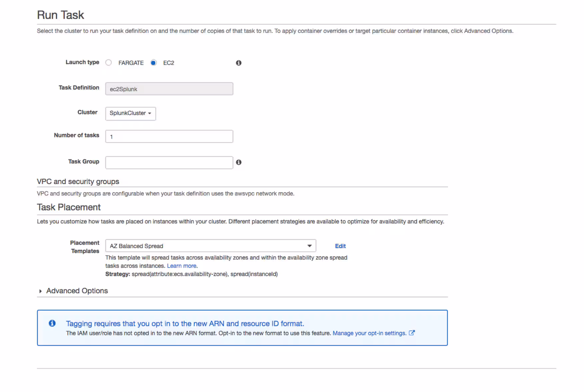584x392 pixels.
Task: Click Edit next to Placement Templates
Action: [x=340, y=246]
